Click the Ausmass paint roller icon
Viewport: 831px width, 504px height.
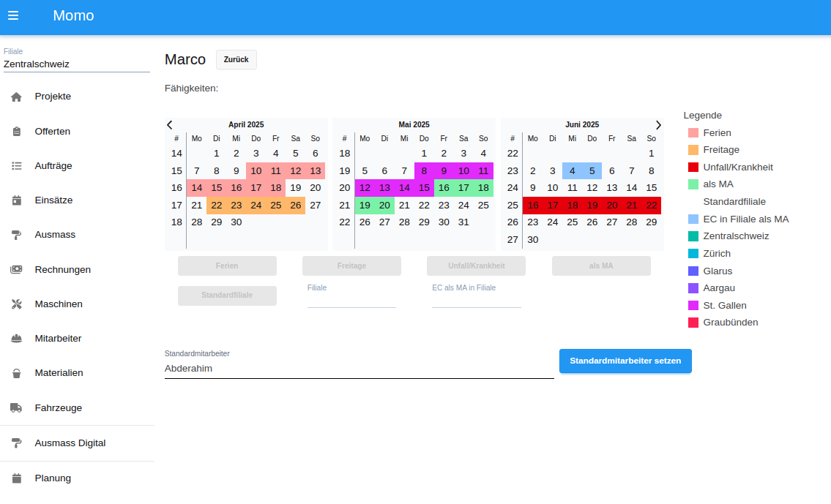coord(17,235)
